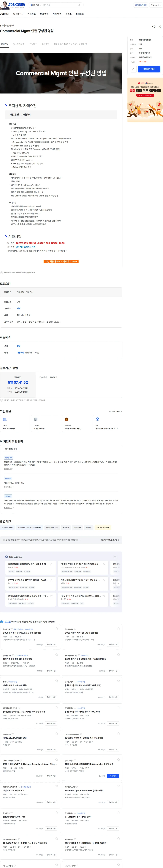Star the [언더웨어] 온라인 마케터 posting
This screenshot has height=868, width=163.
(51, 596)
